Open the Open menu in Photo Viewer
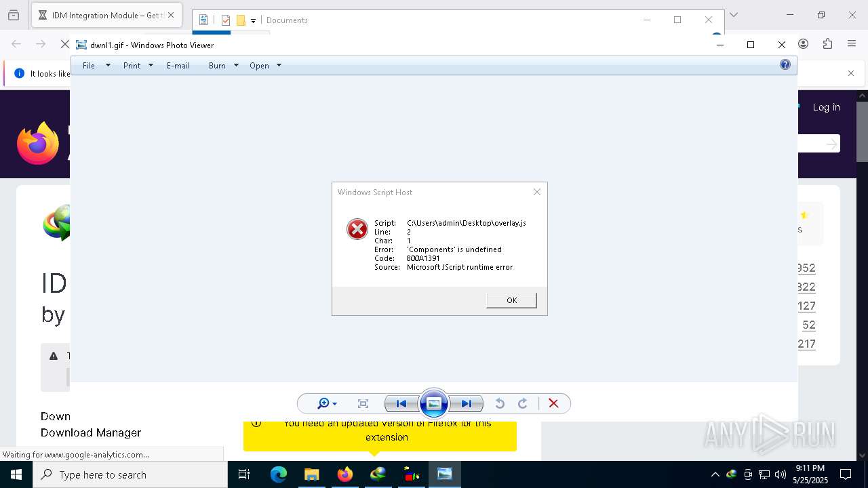 (x=259, y=66)
